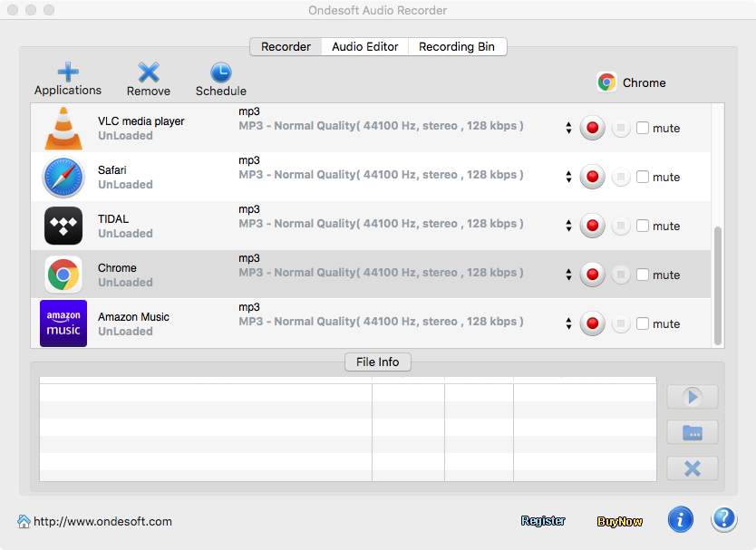Play the selected recording file
This screenshot has width=756, height=550.
coord(693,397)
